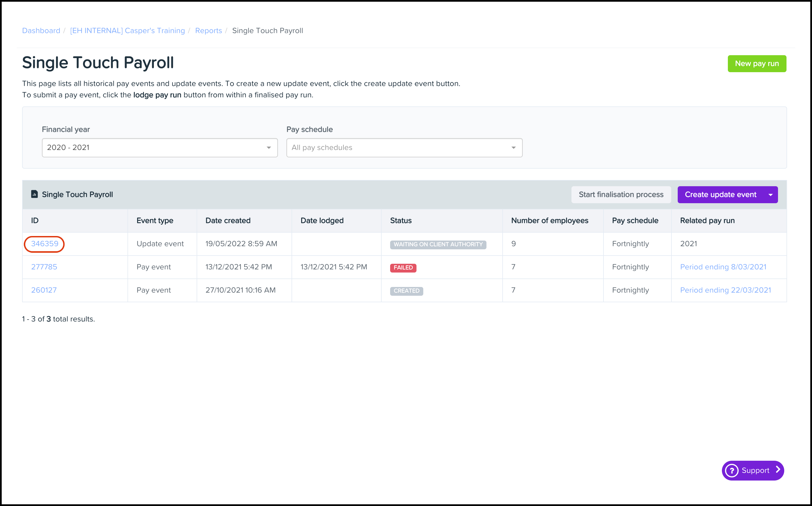
Task: Click the Support widget chevron arrow
Action: click(x=778, y=469)
